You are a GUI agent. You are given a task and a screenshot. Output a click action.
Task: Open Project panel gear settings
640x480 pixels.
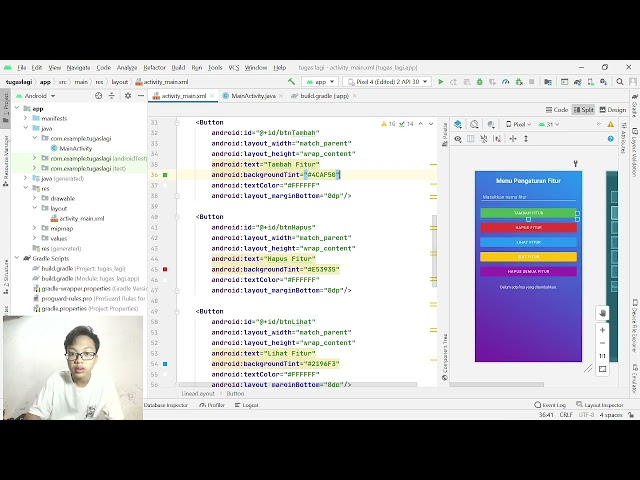coord(128,96)
